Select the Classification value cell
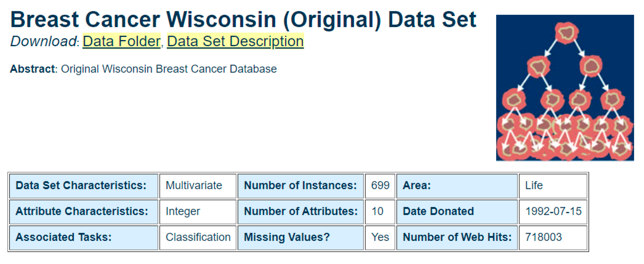The image size is (644, 264). click(x=198, y=237)
